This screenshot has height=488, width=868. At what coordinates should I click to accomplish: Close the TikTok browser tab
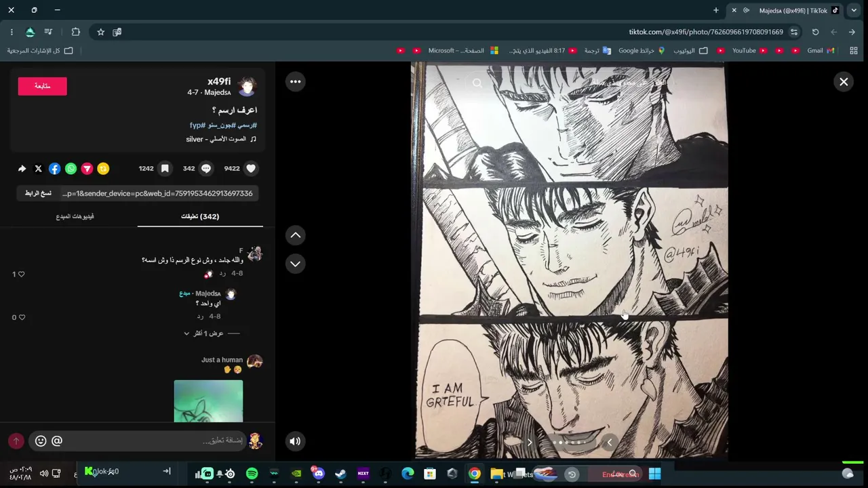(734, 10)
